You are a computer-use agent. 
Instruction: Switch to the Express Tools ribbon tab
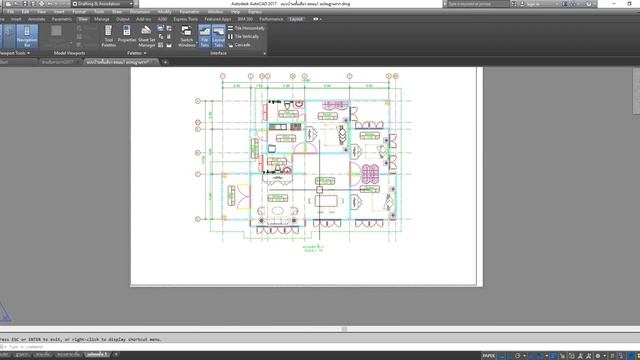186,19
